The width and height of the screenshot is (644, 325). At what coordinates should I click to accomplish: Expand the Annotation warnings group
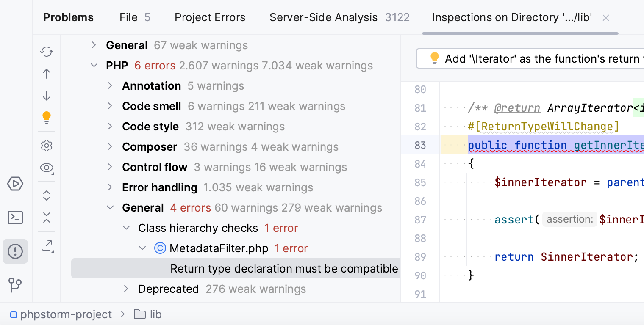tap(110, 85)
